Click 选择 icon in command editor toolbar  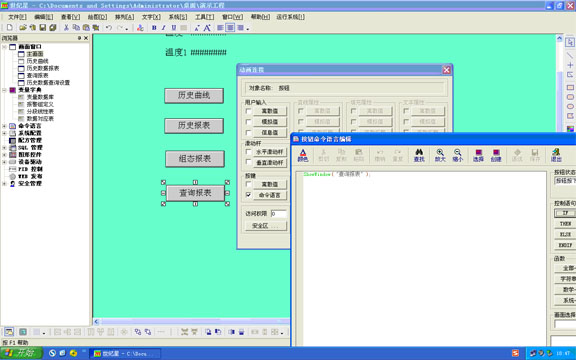tap(478, 155)
